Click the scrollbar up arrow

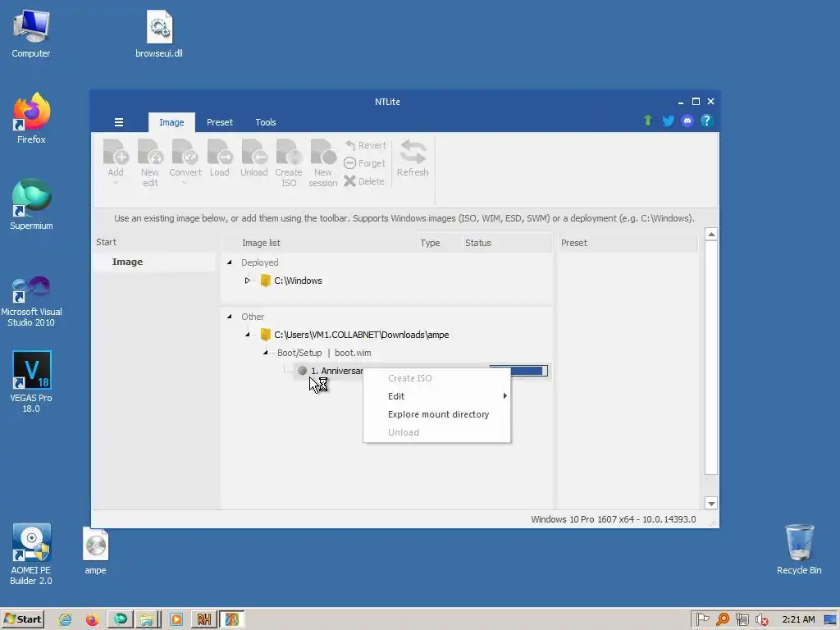pos(711,234)
